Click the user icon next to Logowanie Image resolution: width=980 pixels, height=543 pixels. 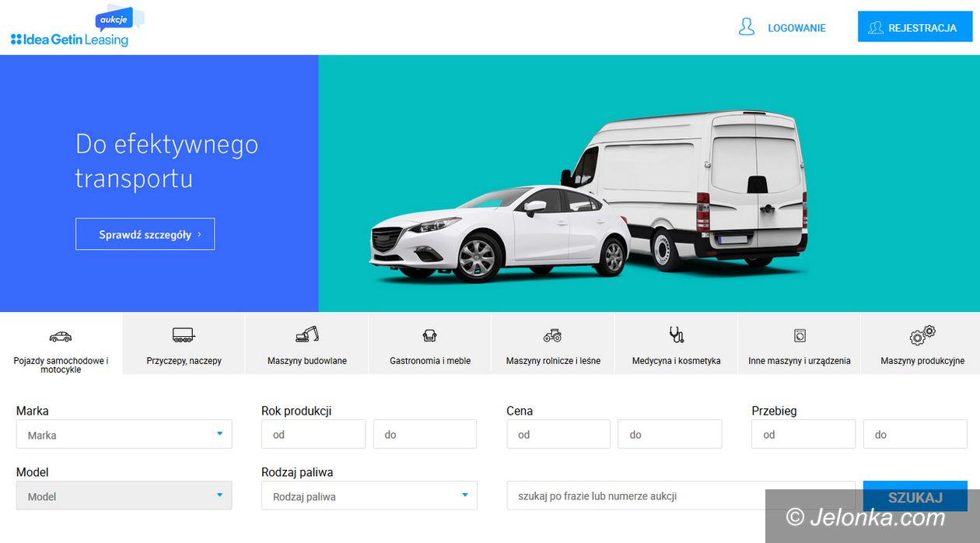click(747, 27)
